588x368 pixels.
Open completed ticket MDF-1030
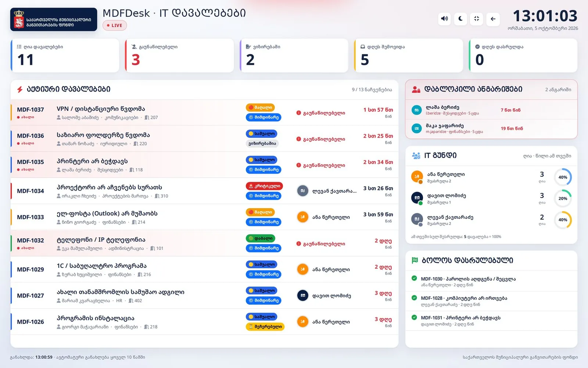tap(491, 282)
